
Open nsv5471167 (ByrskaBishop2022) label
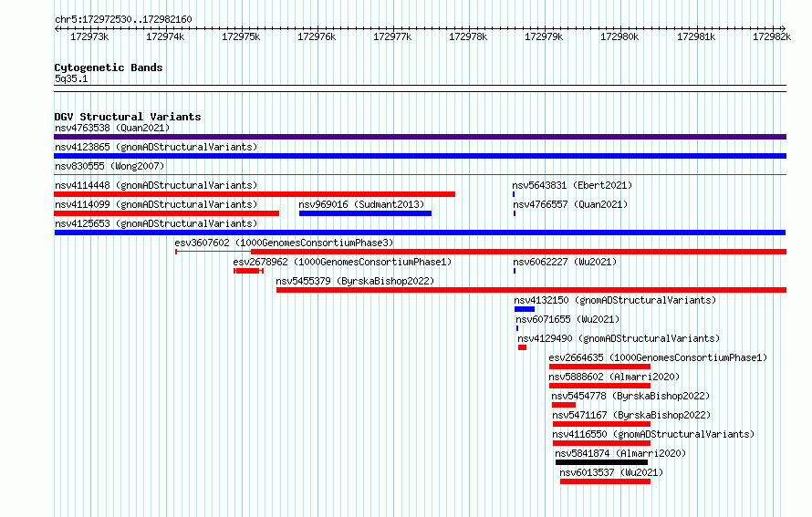coord(631,415)
